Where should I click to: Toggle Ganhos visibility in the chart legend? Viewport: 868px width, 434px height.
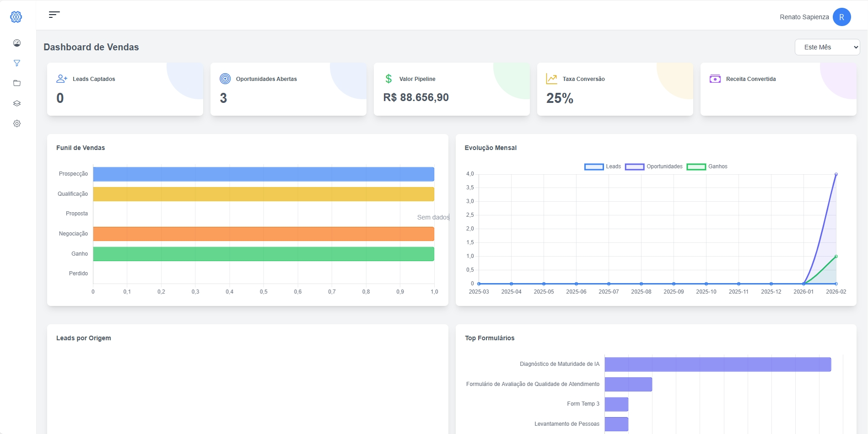coord(707,166)
